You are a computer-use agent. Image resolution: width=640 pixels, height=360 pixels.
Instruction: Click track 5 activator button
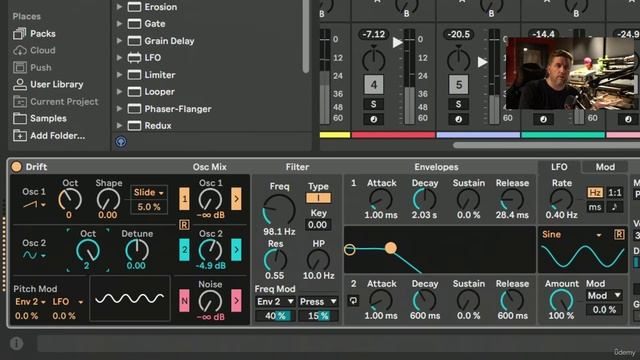(459, 85)
